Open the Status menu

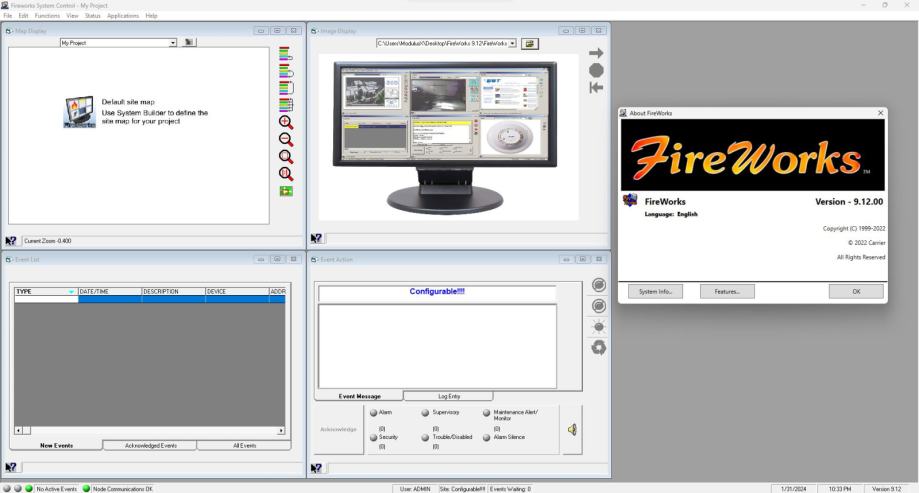click(x=93, y=16)
